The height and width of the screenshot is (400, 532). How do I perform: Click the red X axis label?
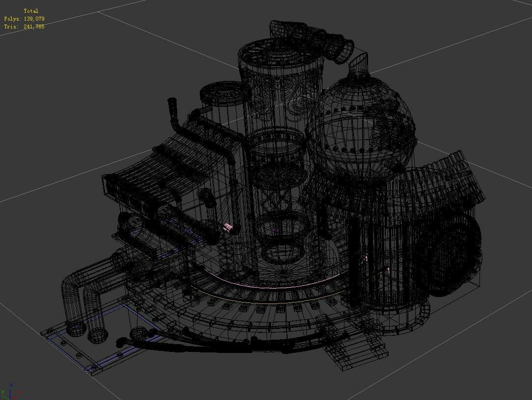(x=20, y=391)
